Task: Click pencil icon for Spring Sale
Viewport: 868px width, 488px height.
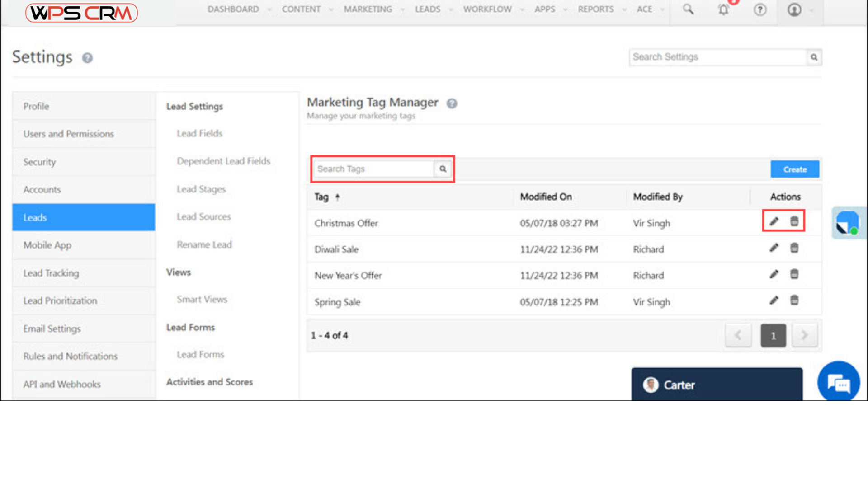Action: [774, 300]
